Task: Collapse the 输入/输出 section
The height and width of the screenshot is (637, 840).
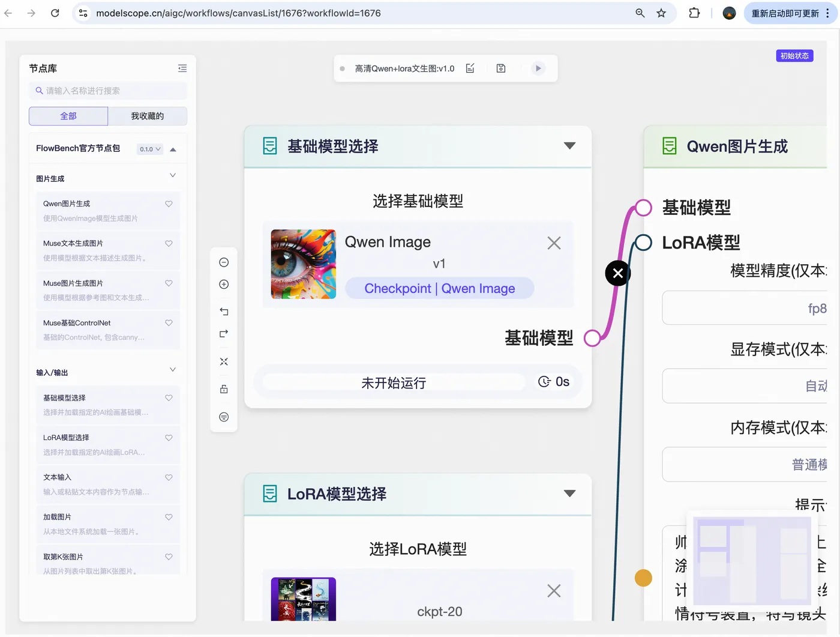Action: (173, 369)
